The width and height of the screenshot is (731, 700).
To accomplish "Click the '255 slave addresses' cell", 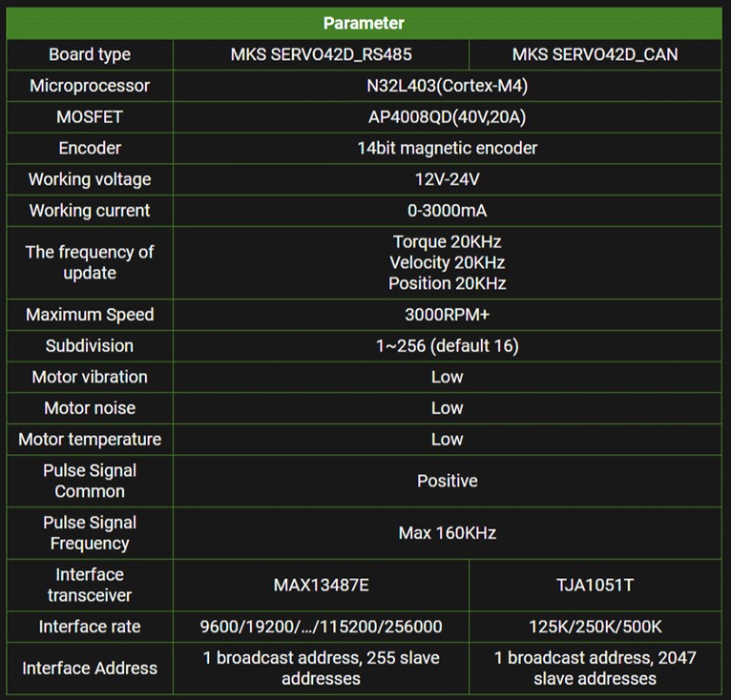I will click(322, 669).
